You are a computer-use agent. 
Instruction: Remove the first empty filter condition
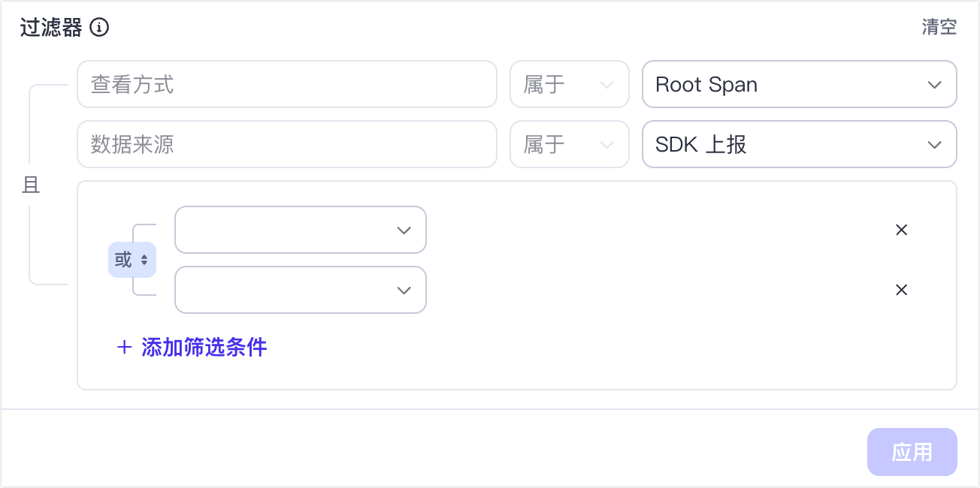901,230
